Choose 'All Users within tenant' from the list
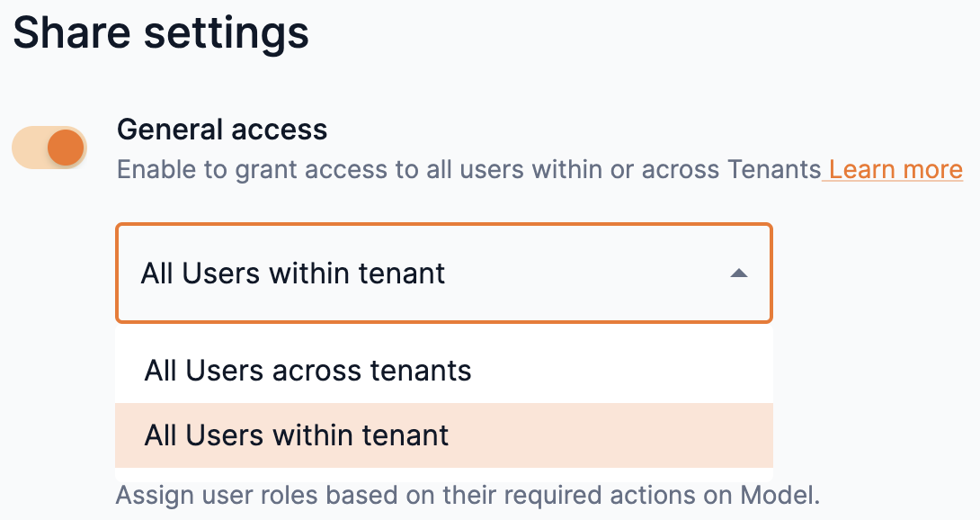The width and height of the screenshot is (980, 520). (x=297, y=435)
